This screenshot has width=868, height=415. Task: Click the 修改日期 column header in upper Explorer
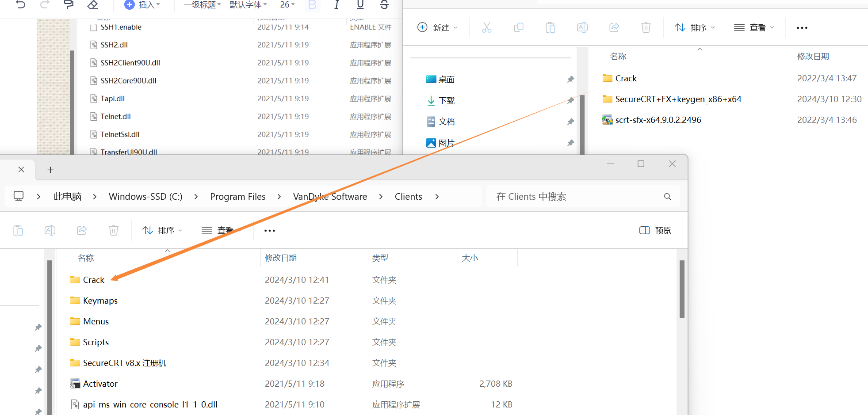813,57
